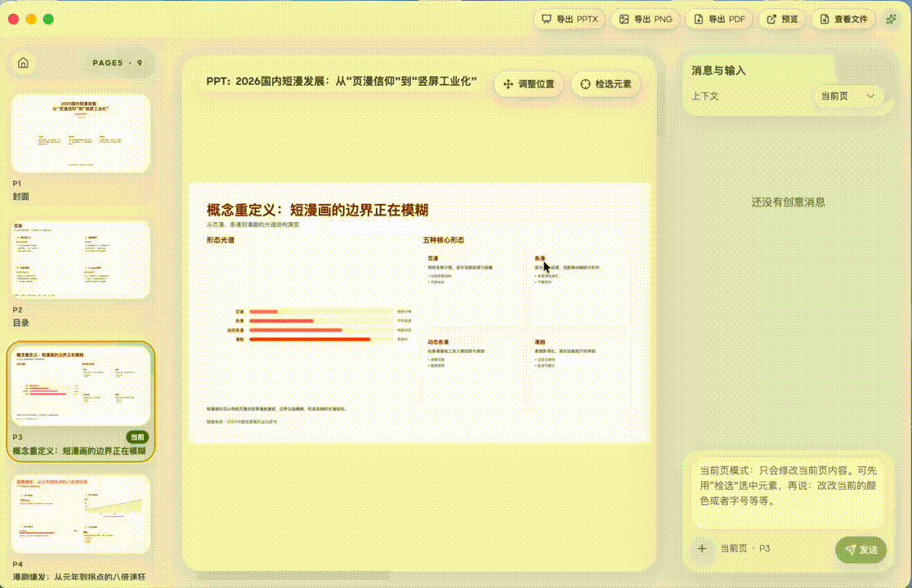This screenshot has height=588, width=912.
Task: Select the P3 current slide thumbnail
Action: point(81,386)
